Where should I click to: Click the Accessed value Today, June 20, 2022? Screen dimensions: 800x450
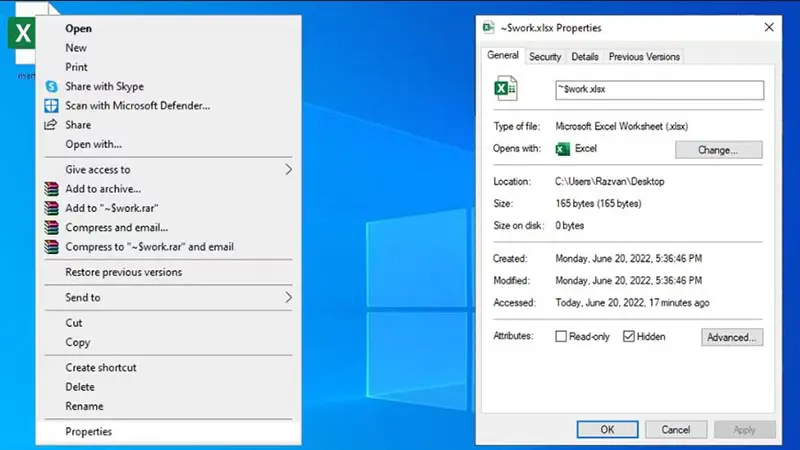632,303
